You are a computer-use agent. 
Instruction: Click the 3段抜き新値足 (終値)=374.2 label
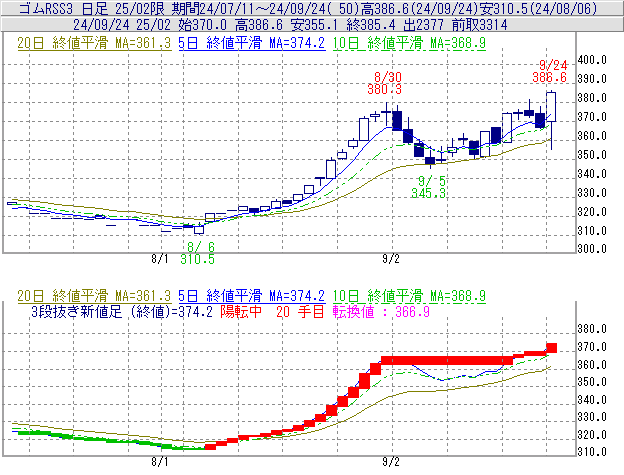pos(122,311)
